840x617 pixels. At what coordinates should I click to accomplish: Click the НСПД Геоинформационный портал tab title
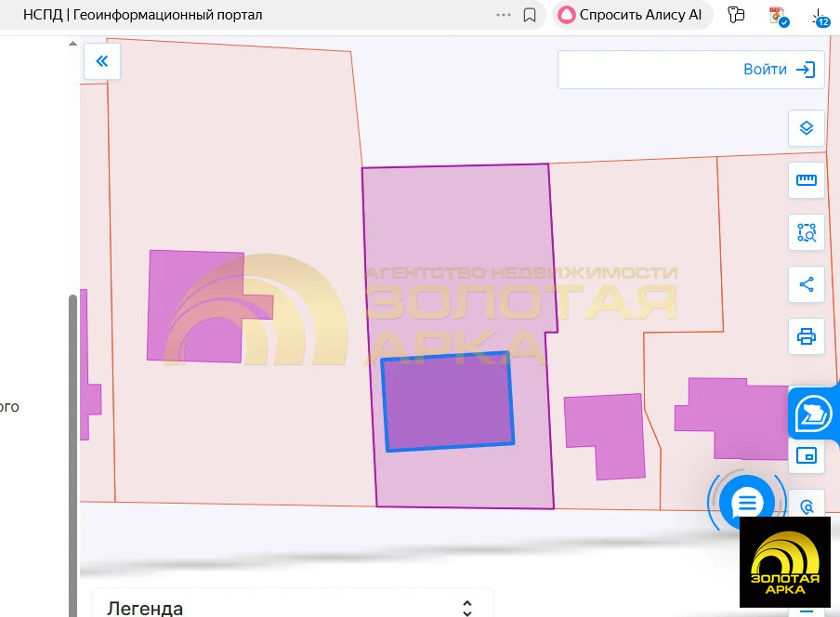tap(142, 15)
